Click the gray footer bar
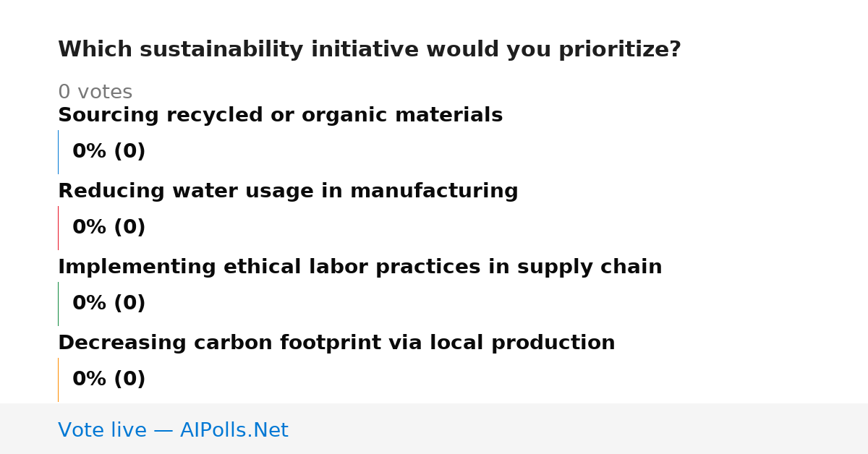 pos(434,429)
